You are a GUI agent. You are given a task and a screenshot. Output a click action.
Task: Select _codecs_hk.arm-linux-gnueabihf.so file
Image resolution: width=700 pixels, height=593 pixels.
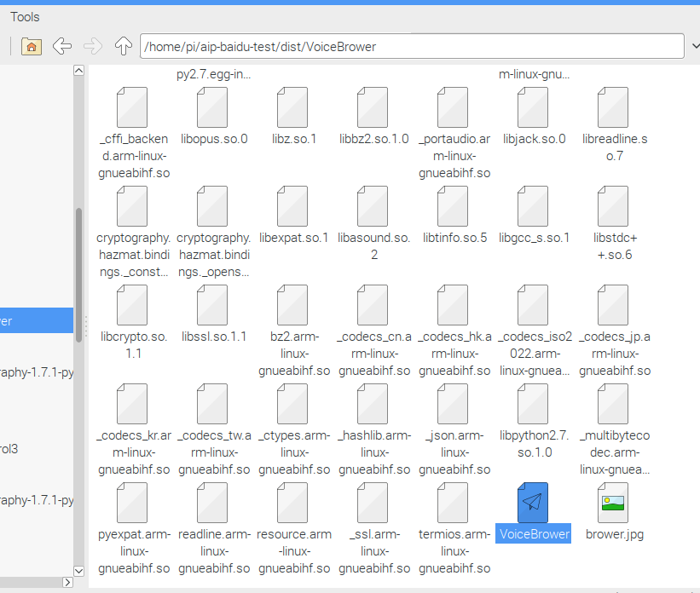[454, 331]
